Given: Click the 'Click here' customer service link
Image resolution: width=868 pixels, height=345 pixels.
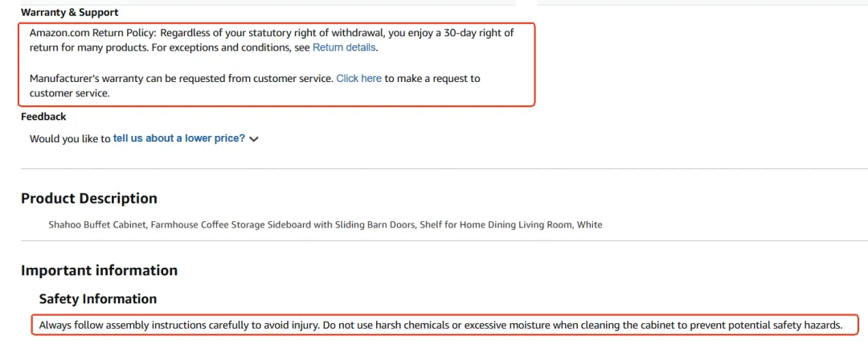Looking at the screenshot, I should click(x=358, y=79).
